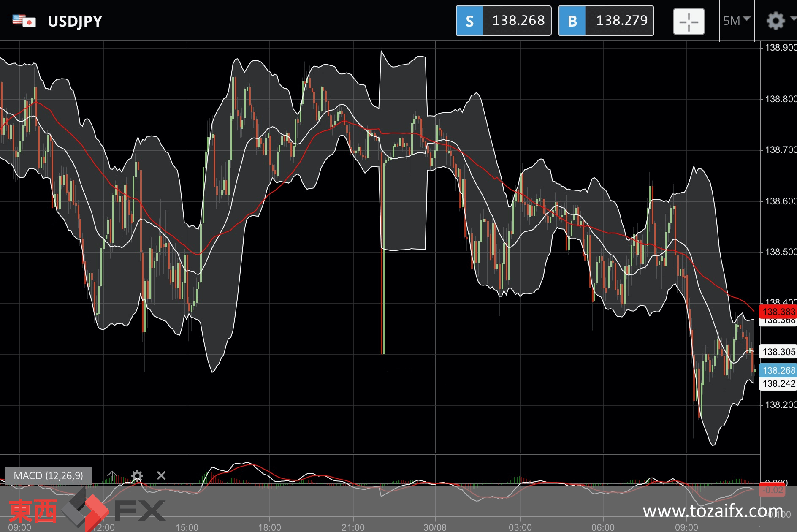Open chart settings gear icon

(x=775, y=21)
